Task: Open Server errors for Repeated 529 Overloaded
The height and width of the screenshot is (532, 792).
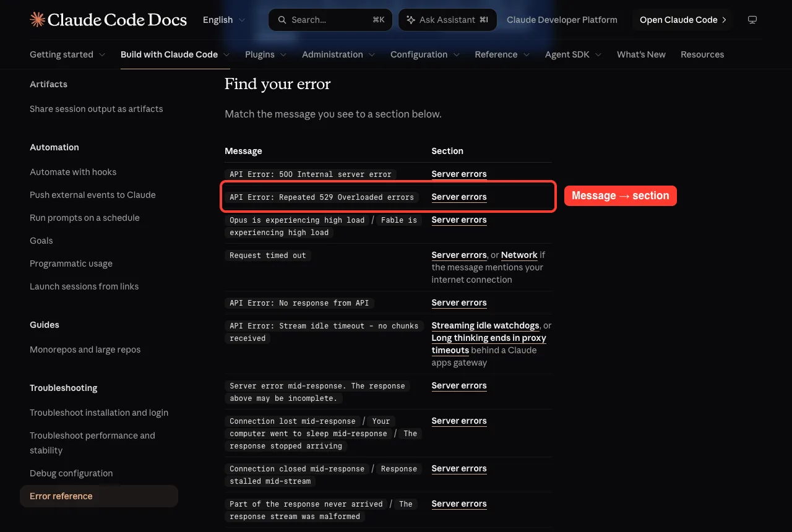Action: point(459,197)
